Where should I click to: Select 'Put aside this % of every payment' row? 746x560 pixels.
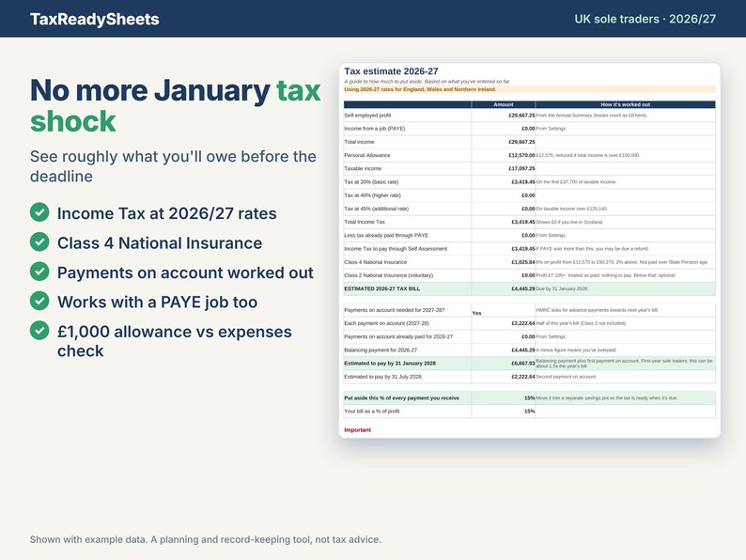pos(530,397)
